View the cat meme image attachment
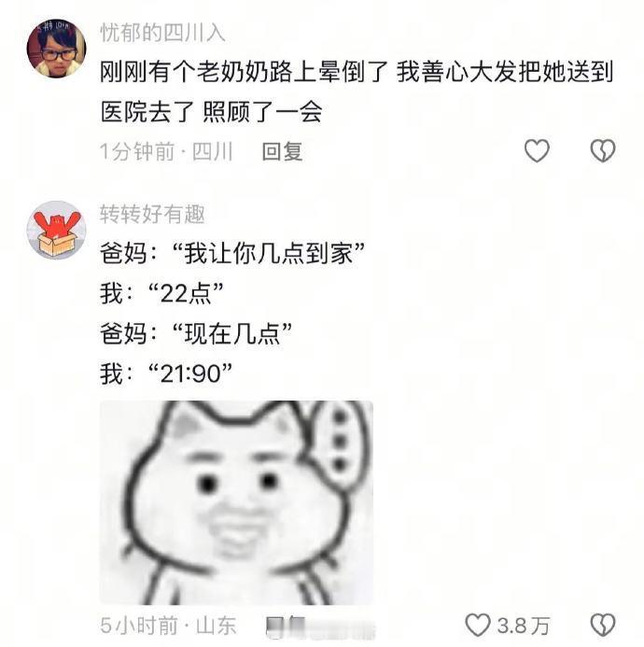This screenshot has width=644, height=647. coord(236,502)
